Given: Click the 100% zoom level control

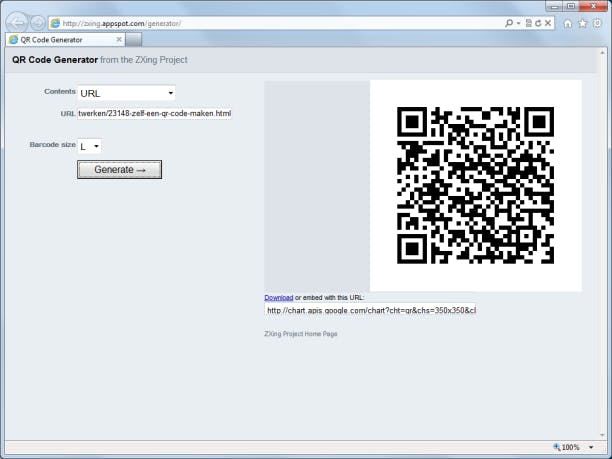Looking at the screenshot, I should (566, 447).
